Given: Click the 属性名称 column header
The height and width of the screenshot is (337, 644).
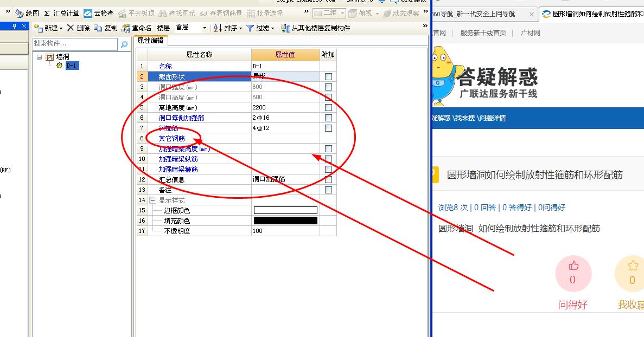Looking at the screenshot, I should (x=199, y=55).
